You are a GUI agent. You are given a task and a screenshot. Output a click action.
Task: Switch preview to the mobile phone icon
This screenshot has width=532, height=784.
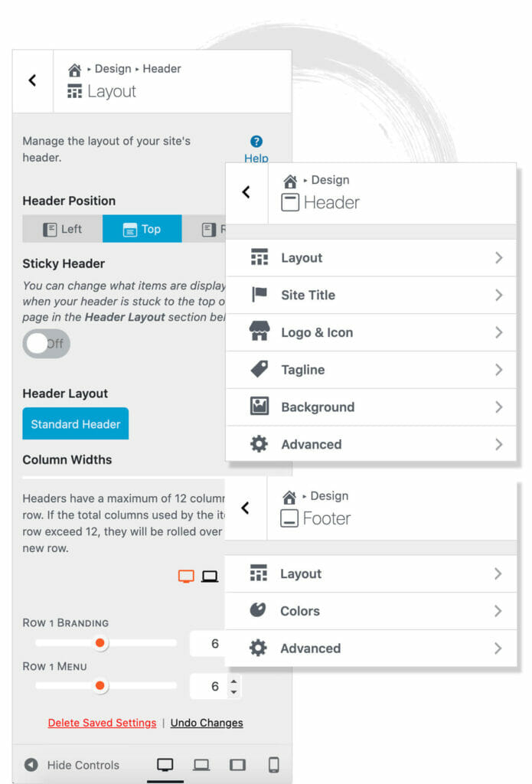[274, 765]
